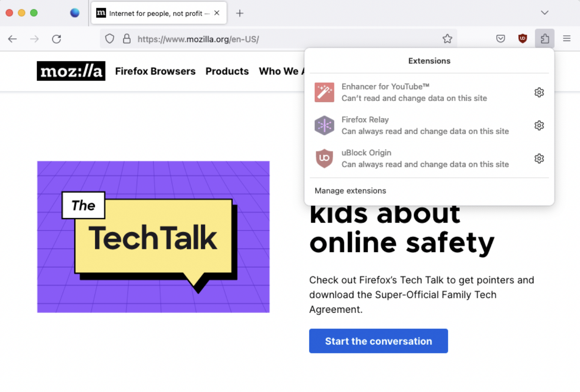Screen dimensions: 580x392
Task: Reload the current page
Action: pyautogui.click(x=57, y=39)
